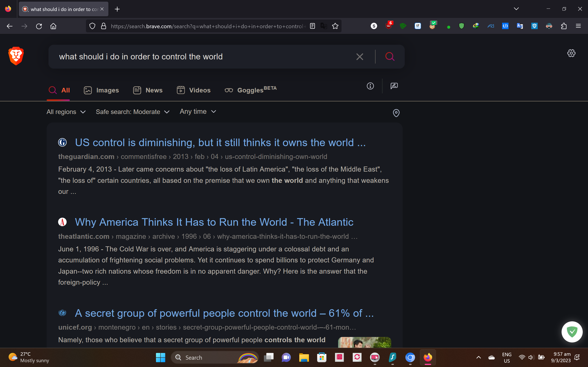588x367 pixels.
Task: Open Chrome from the taskbar
Action: [410, 357]
